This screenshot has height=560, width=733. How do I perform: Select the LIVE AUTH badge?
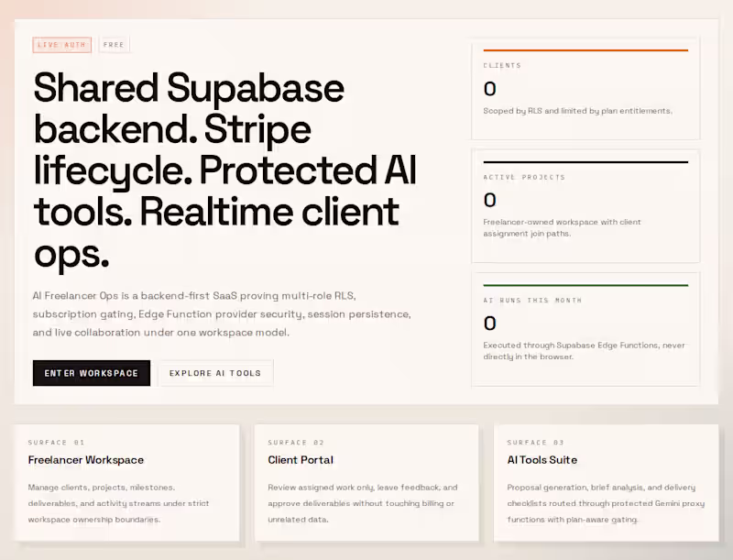click(61, 44)
